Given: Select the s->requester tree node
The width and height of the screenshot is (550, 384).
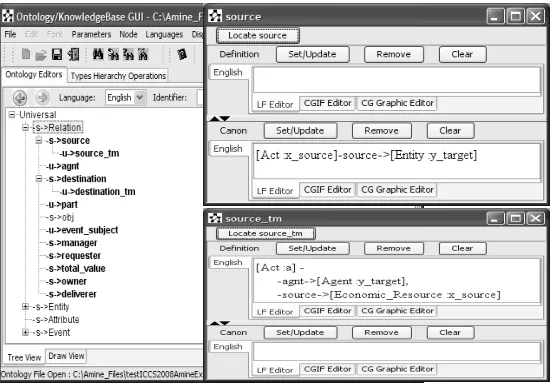Looking at the screenshot, I should pos(73,256).
